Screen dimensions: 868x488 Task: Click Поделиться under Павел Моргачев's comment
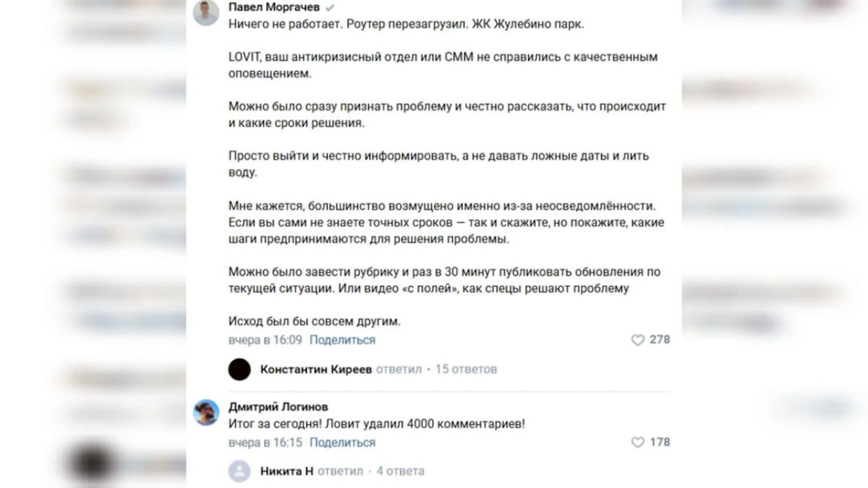point(342,340)
